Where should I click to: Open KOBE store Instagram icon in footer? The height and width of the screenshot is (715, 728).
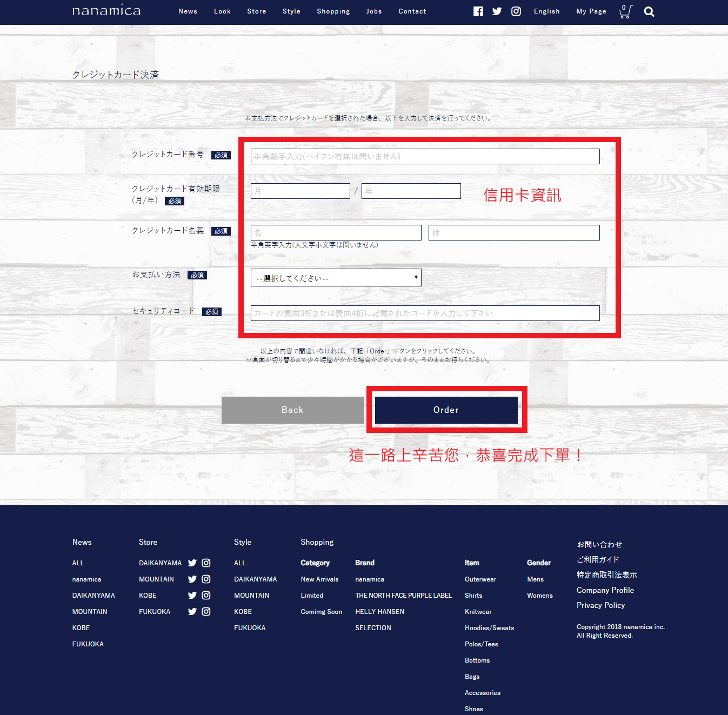[206, 596]
